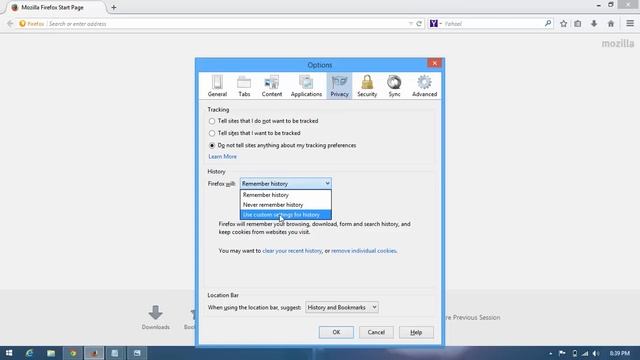
Task: Go back with the browser back arrow
Action: coord(10,24)
